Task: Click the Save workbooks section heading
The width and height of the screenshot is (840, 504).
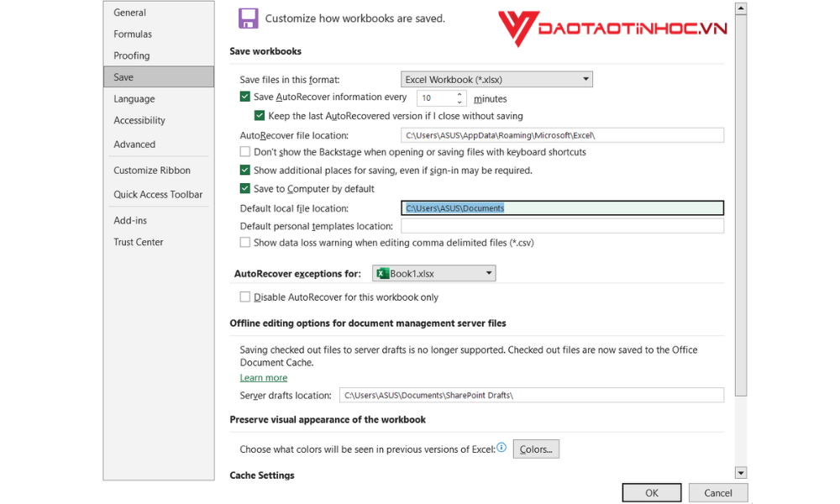Action: [265, 51]
